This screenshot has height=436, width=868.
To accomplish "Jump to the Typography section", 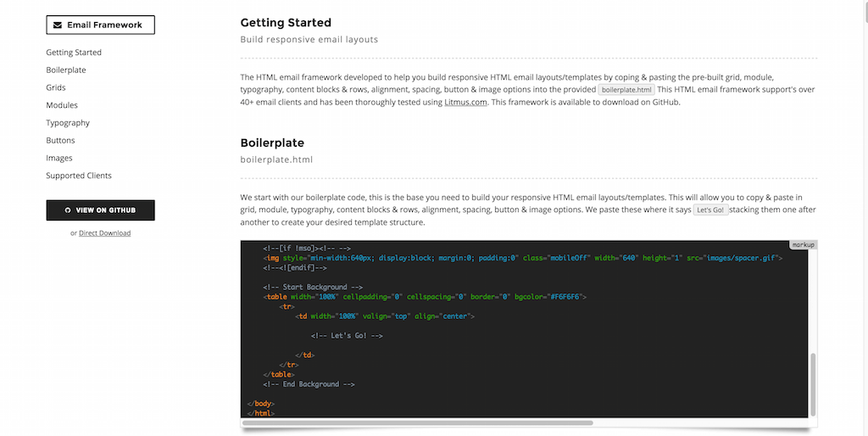I will 68,123.
